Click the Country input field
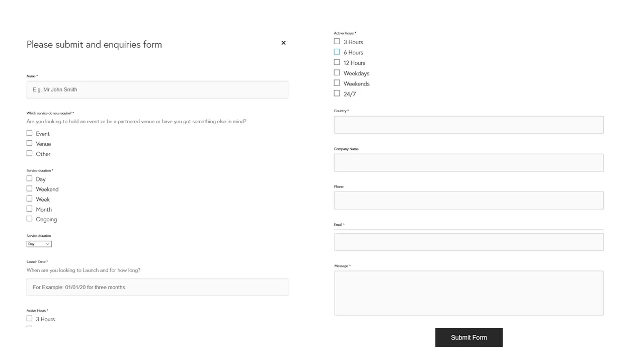Image resolution: width=644 pixels, height=362 pixels. click(468, 125)
